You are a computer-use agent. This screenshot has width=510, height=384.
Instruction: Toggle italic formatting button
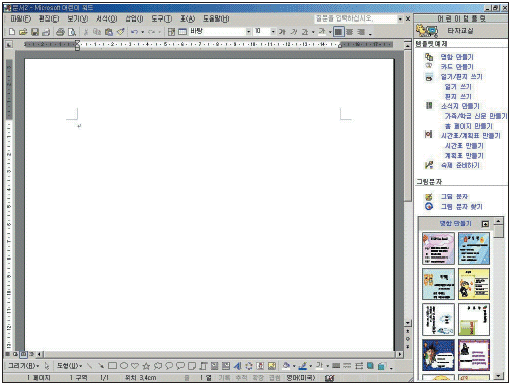pos(294,32)
